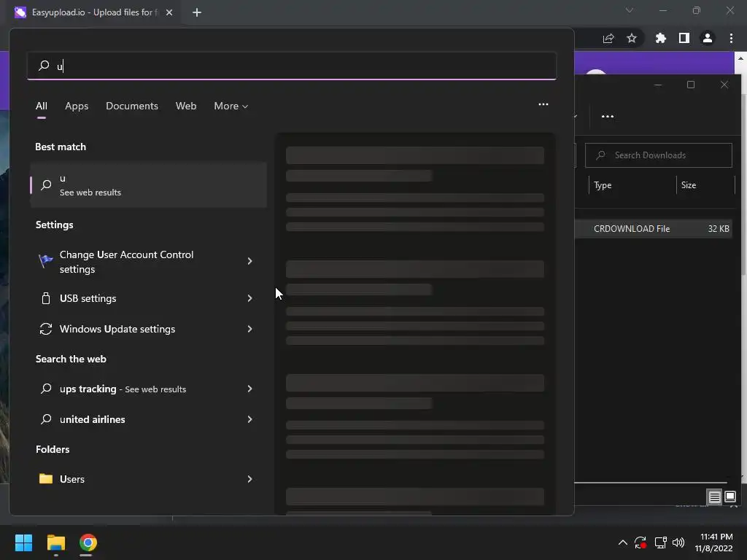Show hidden system tray icons
This screenshot has width=747, height=560.
623,542
